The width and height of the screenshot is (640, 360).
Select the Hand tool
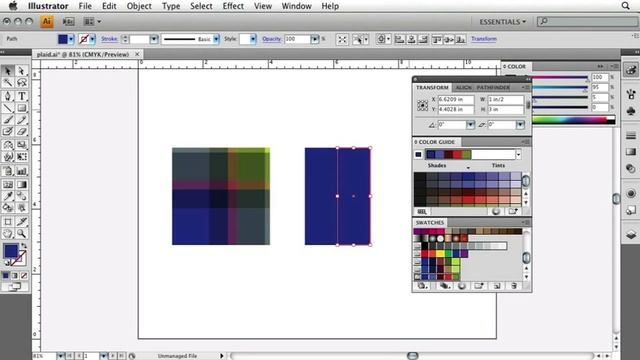(x=8, y=233)
